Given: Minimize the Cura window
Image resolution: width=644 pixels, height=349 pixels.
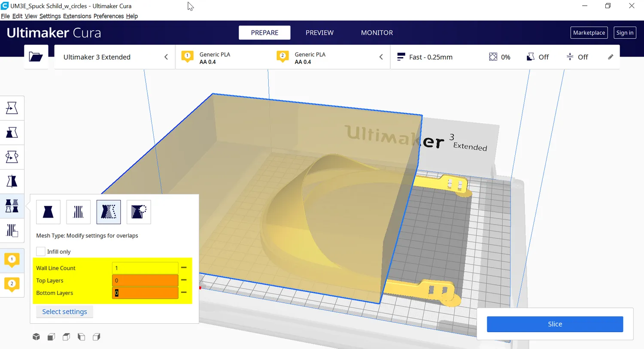Looking at the screenshot, I should tap(585, 6).
